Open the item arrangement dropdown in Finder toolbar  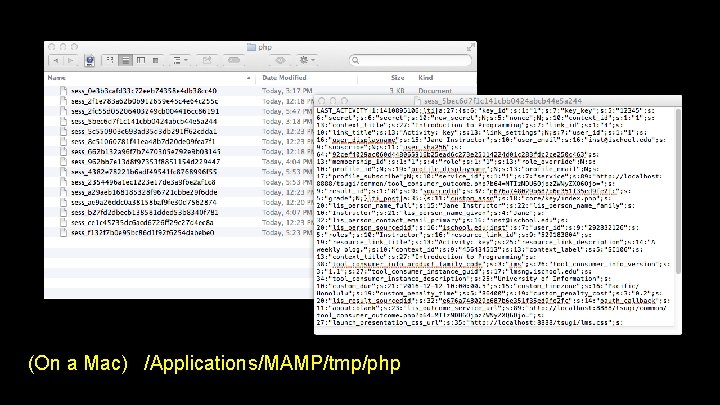(x=180, y=60)
